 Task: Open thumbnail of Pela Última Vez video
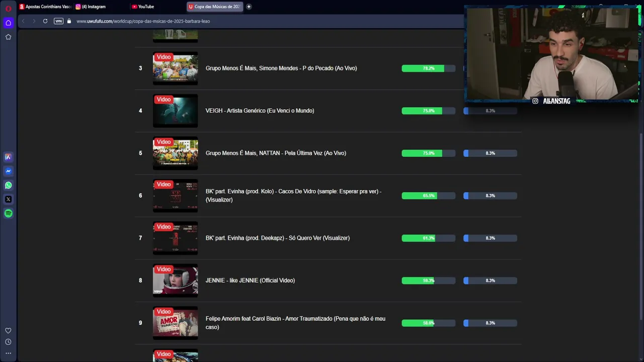pyautogui.click(x=175, y=153)
